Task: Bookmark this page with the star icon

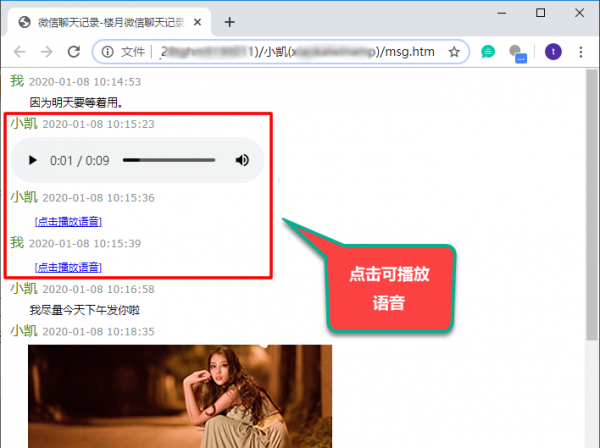Action: tap(453, 52)
